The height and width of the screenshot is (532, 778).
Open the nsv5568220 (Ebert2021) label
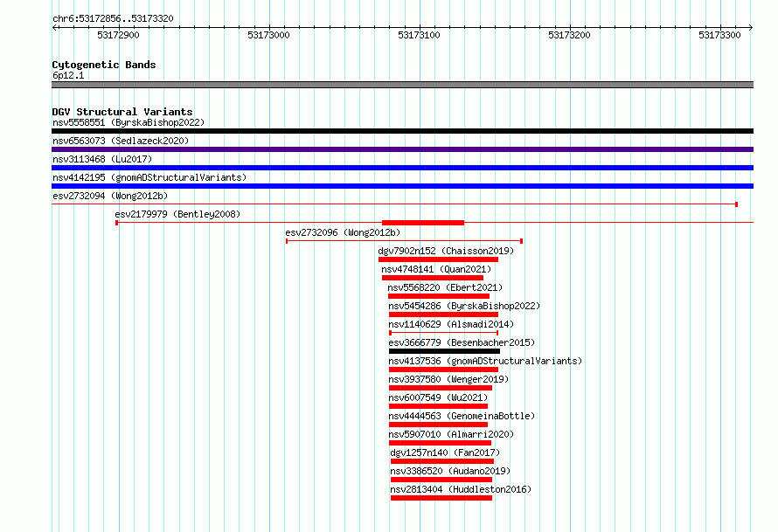pos(445,287)
